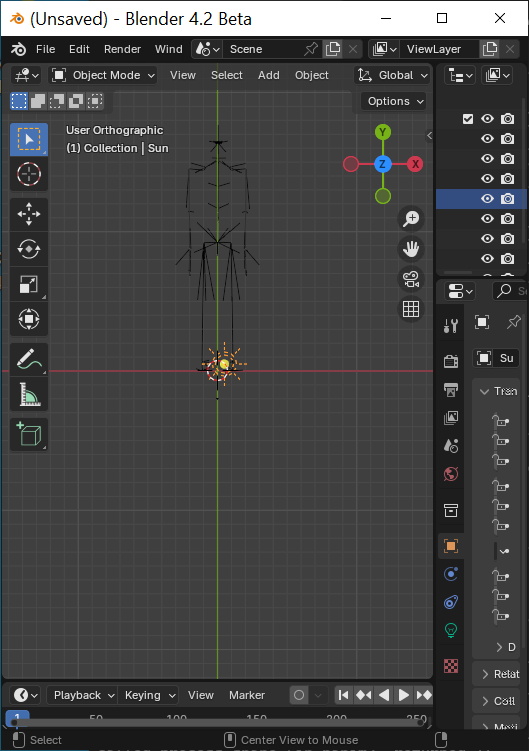Open the timeline Marker menu
Viewport: 529px width, 751px height.
[247, 695]
